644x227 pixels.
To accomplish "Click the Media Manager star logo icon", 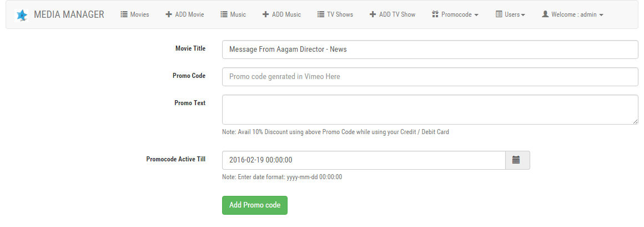I will (x=22, y=14).
